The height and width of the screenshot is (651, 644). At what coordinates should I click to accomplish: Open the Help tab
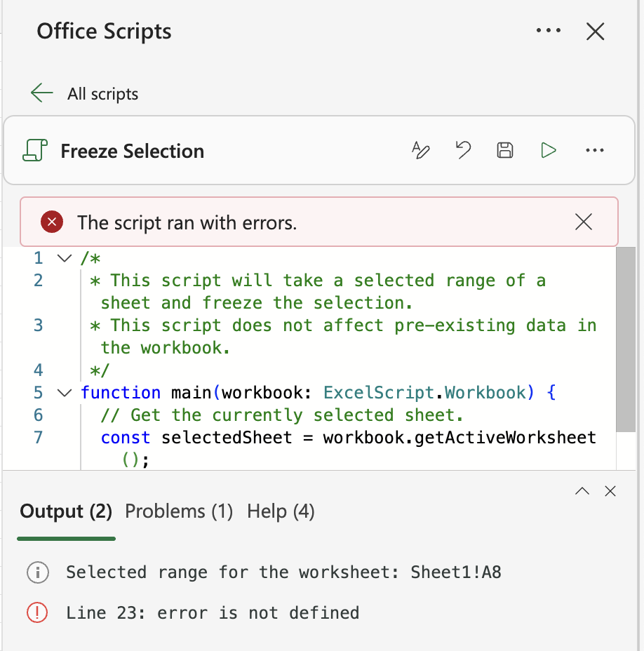(280, 511)
